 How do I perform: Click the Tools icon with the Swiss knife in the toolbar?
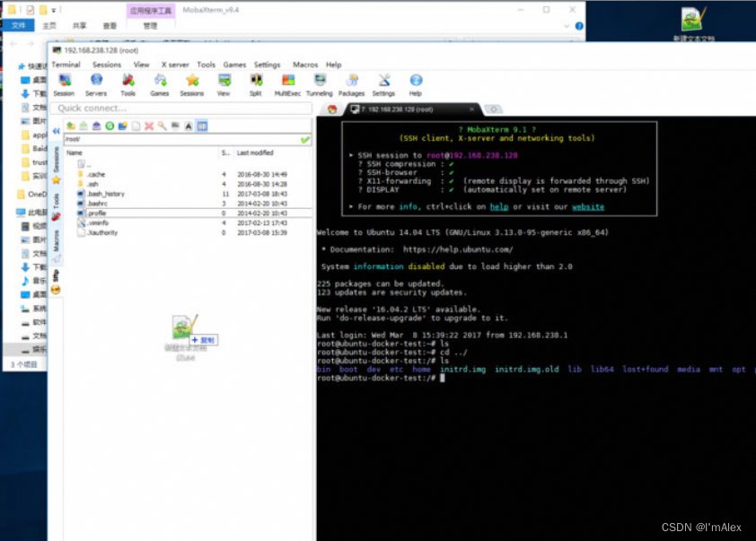(127, 85)
